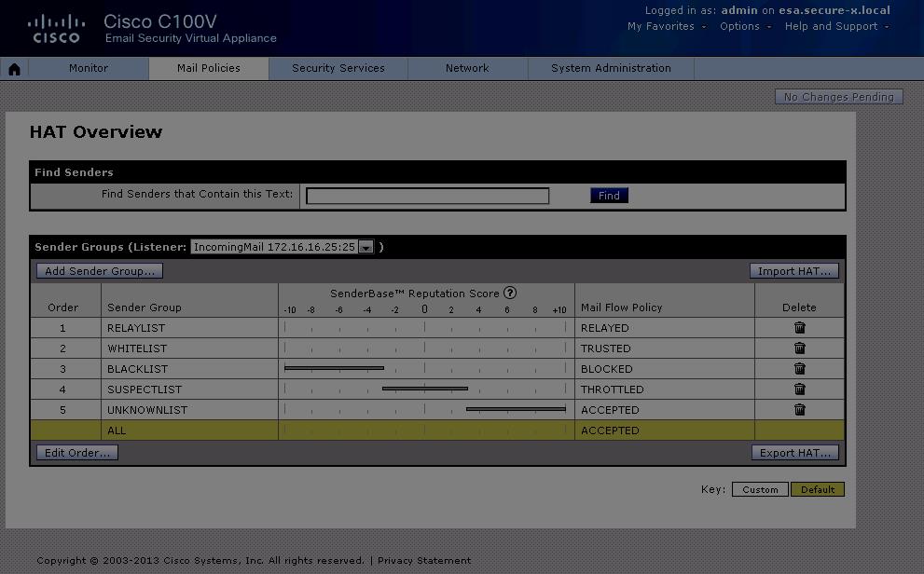924x574 pixels.
Task: Click order number 1 in RELAYLIST row
Action: click(62, 328)
